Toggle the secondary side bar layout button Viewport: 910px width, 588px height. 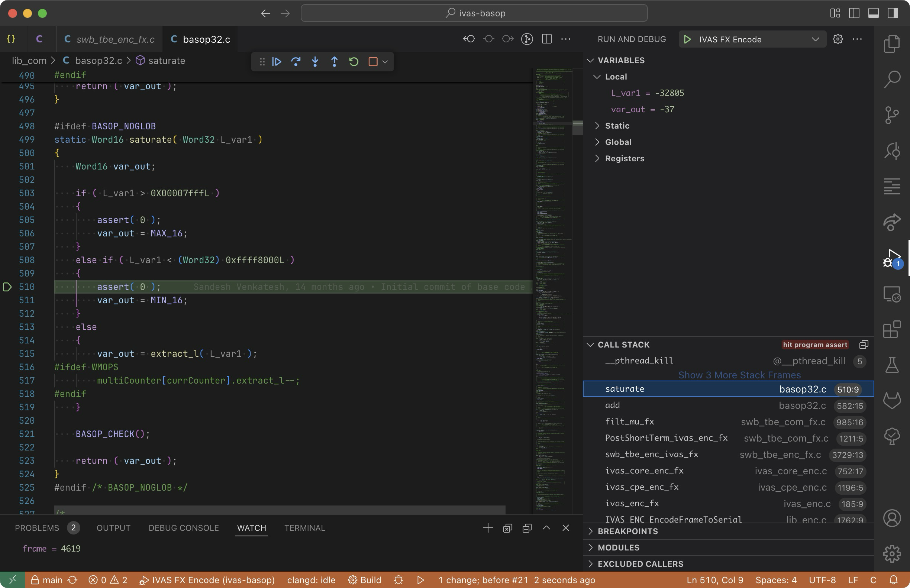tap(893, 13)
